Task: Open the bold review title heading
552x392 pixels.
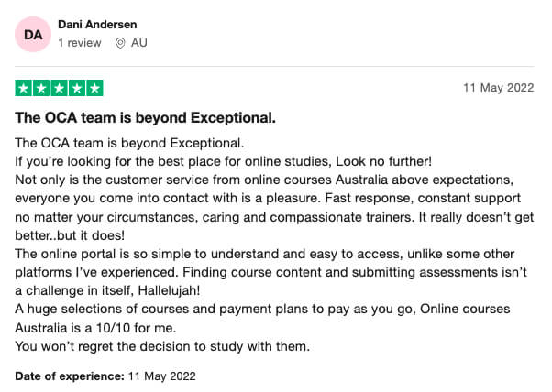Action: (x=145, y=118)
